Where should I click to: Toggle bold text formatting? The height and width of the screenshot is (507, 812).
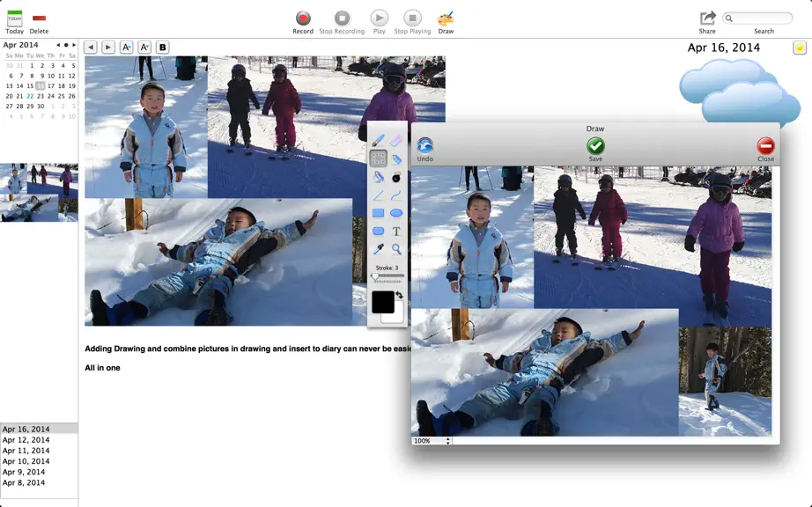pyautogui.click(x=163, y=47)
